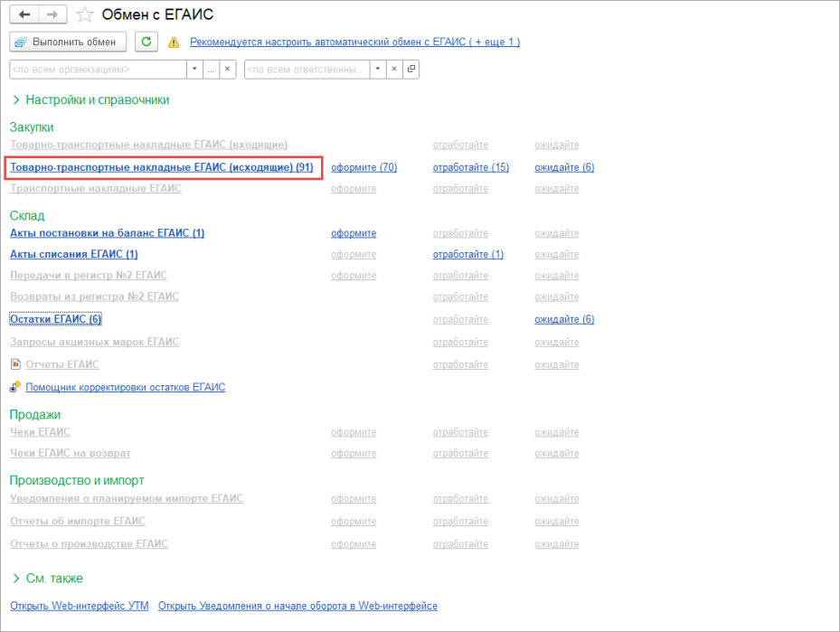This screenshot has width=840, height=632.
Task: Go back with the left arrow button
Action: click(24, 14)
